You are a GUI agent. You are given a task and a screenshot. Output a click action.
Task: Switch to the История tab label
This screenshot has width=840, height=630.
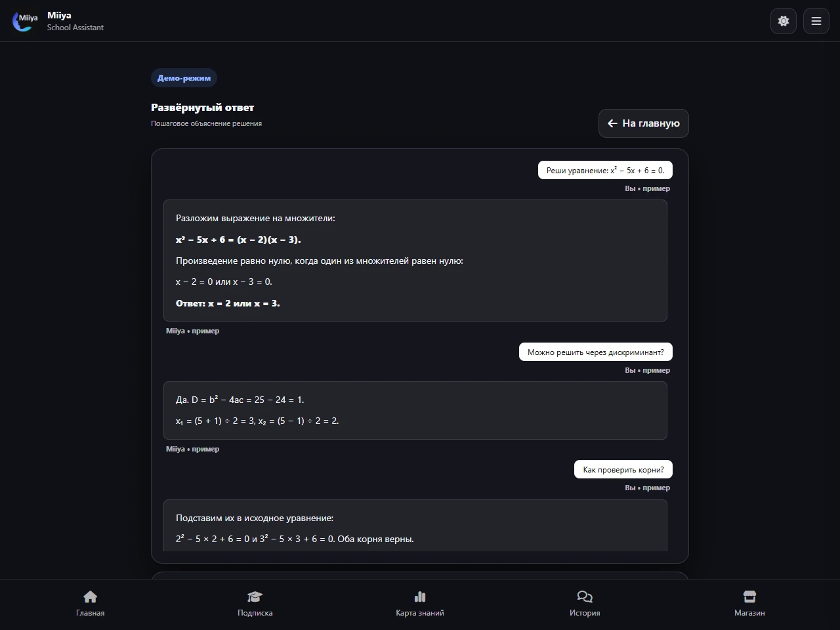pos(585,613)
